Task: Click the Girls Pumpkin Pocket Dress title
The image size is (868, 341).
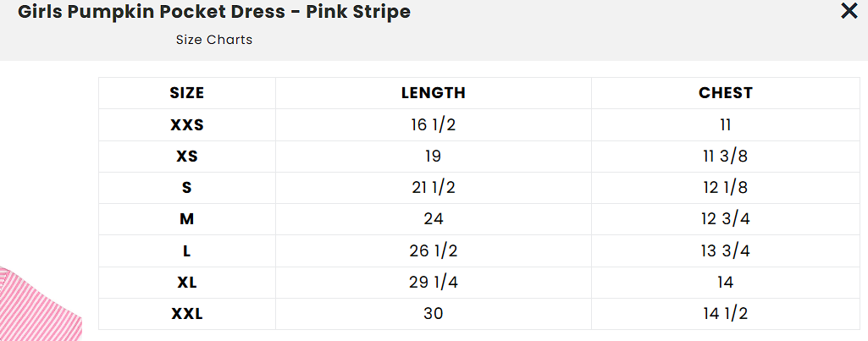Action: pyautogui.click(x=214, y=12)
